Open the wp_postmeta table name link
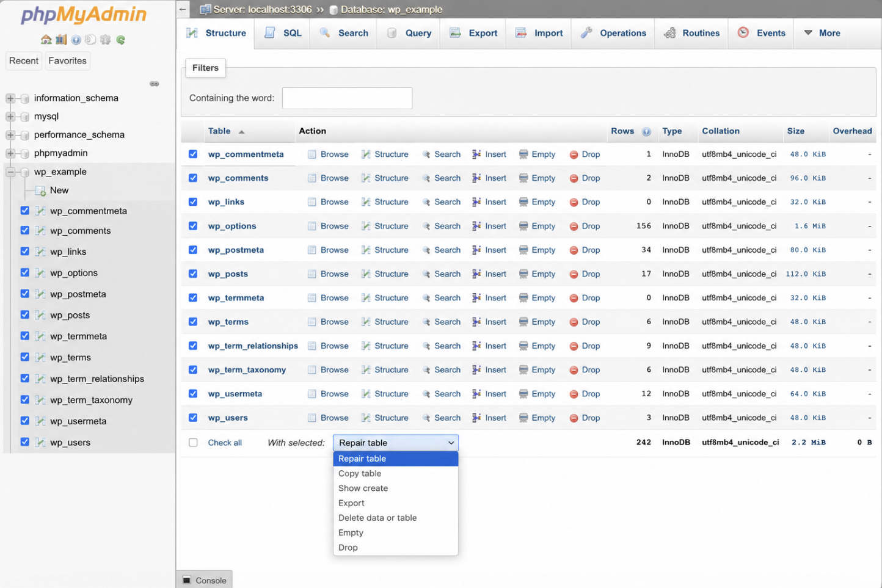 [x=236, y=250]
